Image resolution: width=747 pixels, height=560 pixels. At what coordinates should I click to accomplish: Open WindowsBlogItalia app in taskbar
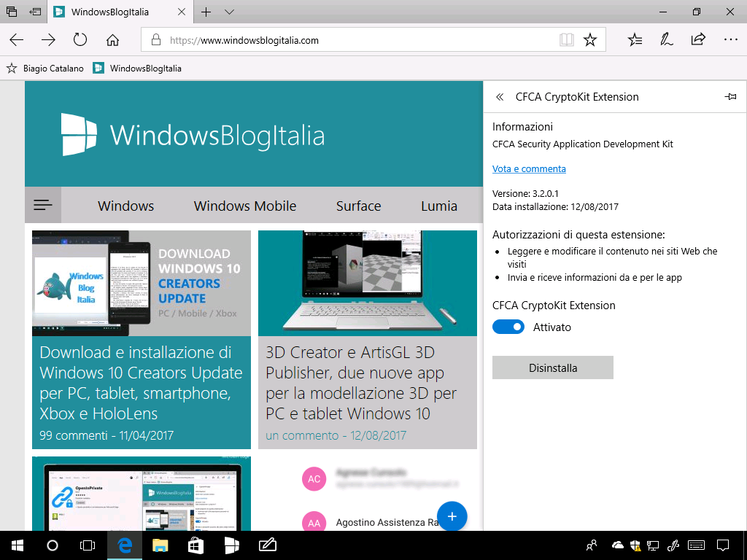tap(231, 545)
